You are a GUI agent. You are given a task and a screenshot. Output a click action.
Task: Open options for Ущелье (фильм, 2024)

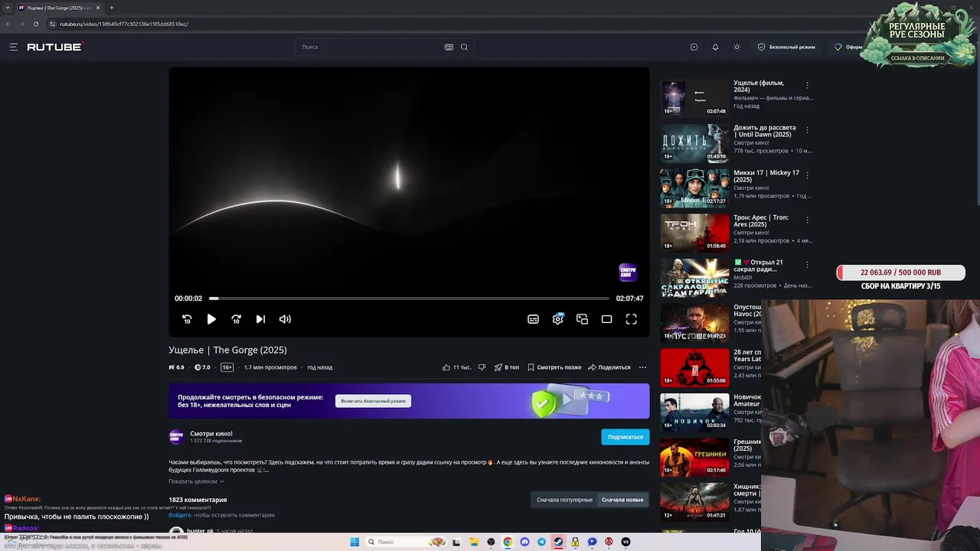[x=807, y=86]
